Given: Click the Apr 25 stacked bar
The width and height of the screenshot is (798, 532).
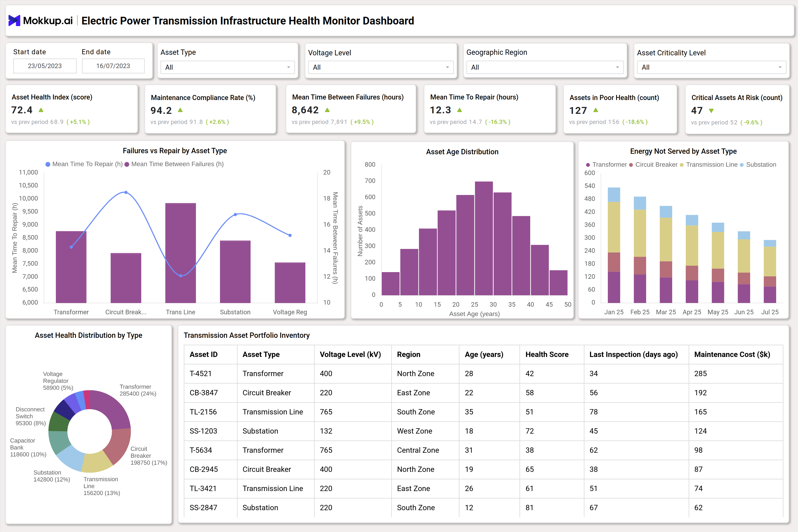Looking at the screenshot, I should (x=692, y=259).
